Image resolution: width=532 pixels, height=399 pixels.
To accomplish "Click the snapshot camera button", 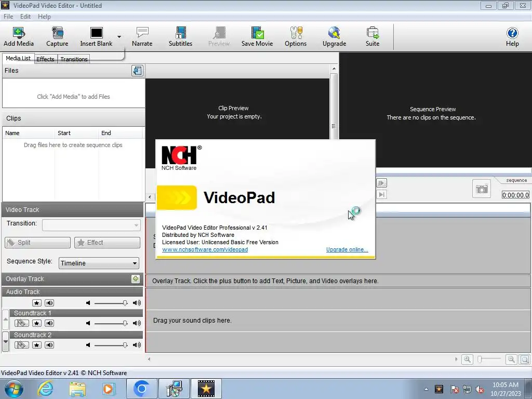I will 482,189.
